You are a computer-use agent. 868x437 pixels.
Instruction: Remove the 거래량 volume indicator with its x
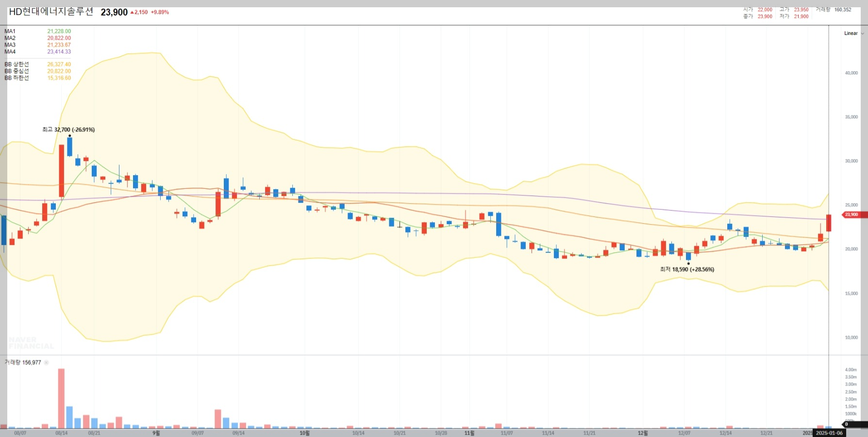(46, 363)
